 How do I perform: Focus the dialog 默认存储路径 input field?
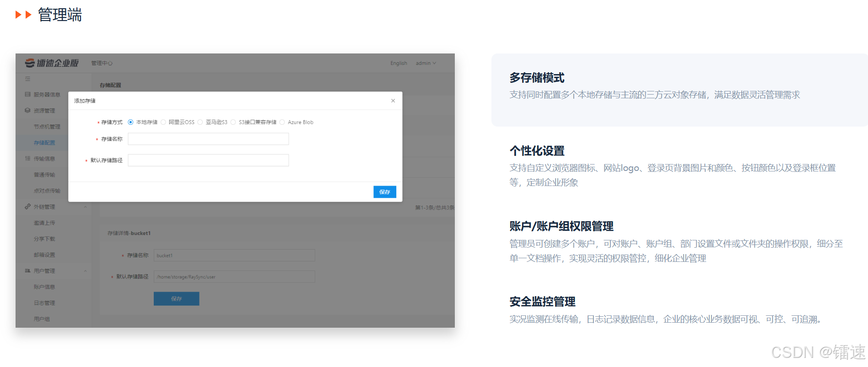point(208,160)
